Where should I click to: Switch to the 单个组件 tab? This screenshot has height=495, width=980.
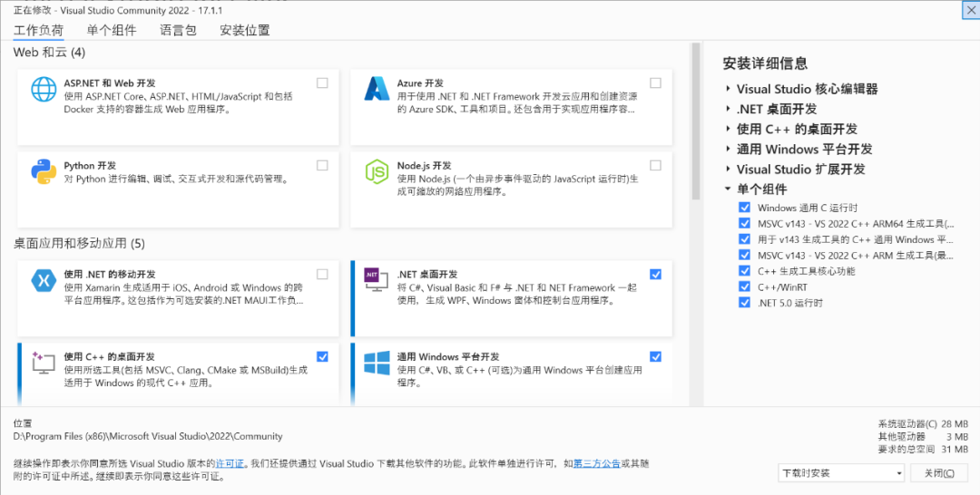112,30
